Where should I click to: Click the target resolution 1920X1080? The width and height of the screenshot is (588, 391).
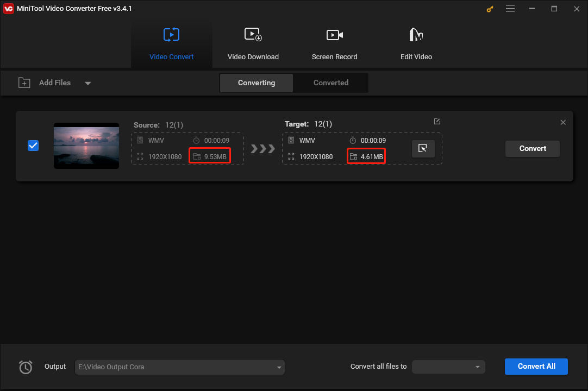(x=316, y=157)
